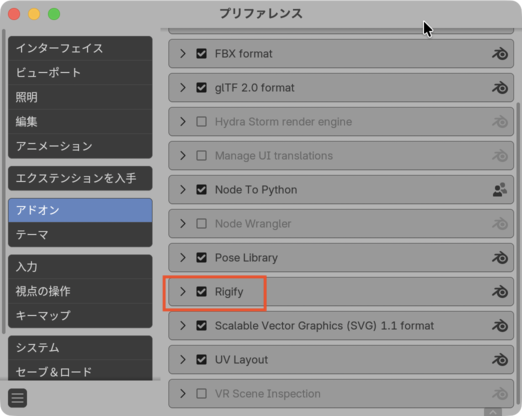The width and height of the screenshot is (522, 416).
Task: Disable the Pose Library checkbox
Action: click(201, 258)
